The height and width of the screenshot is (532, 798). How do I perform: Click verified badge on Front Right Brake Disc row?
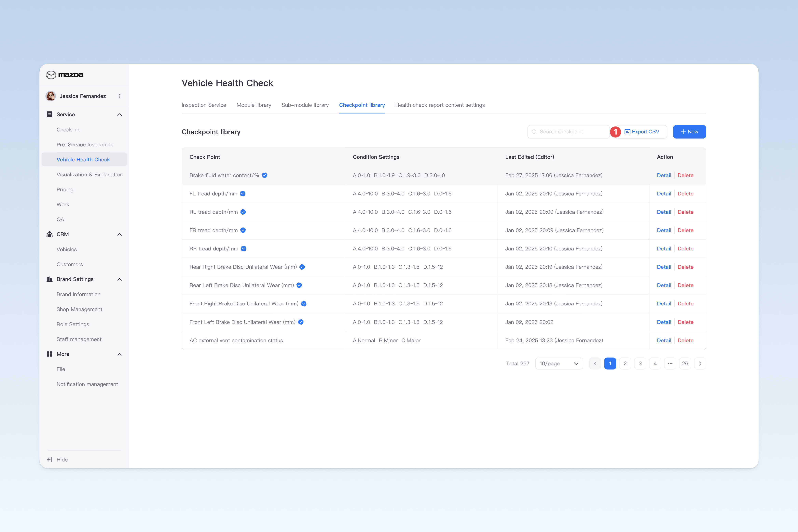coord(304,303)
